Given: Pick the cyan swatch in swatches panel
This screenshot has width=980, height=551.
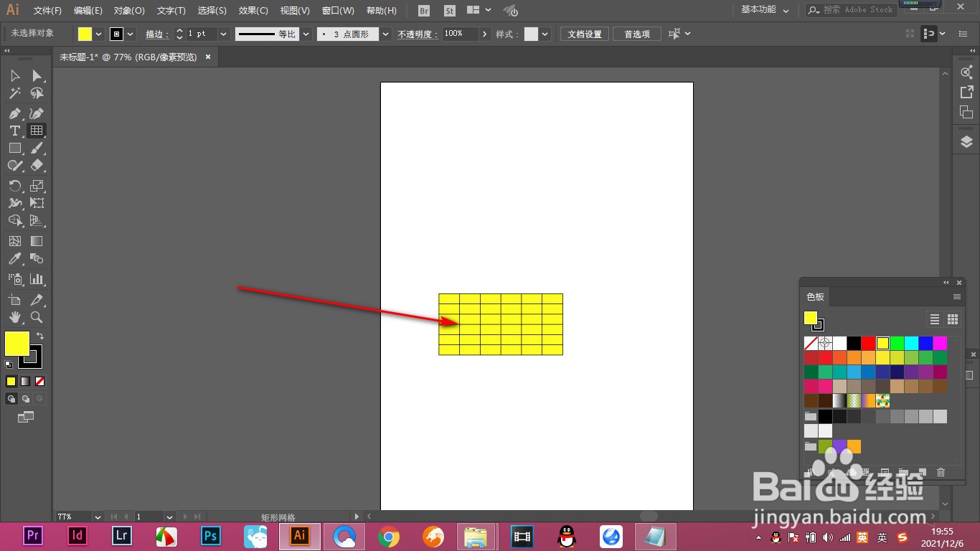Looking at the screenshot, I should (x=911, y=343).
